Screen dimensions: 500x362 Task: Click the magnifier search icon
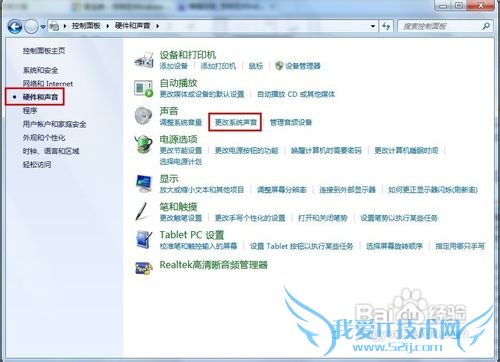pyautogui.click(x=486, y=26)
